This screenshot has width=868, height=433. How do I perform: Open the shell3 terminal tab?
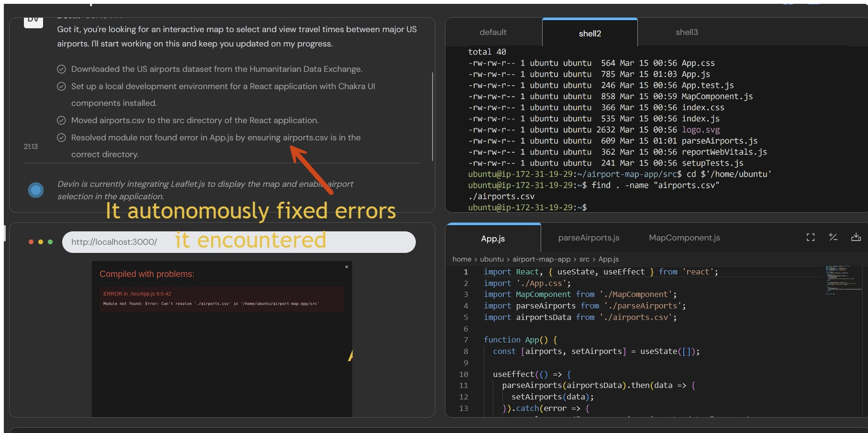coord(687,33)
